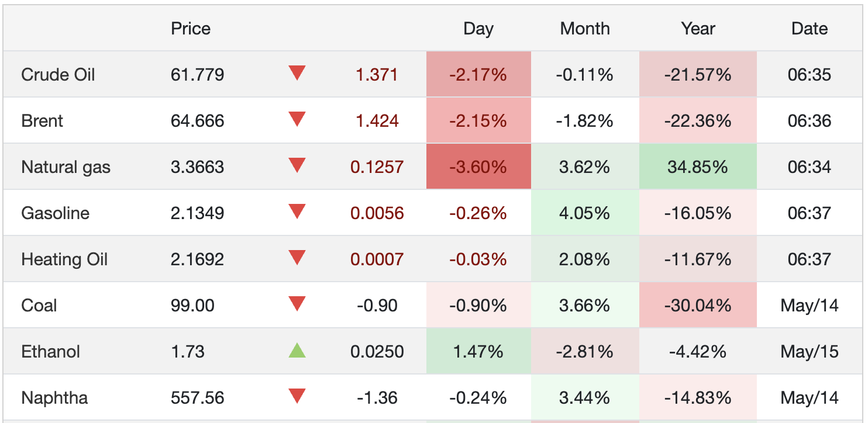This screenshot has height=423, width=868.
Task: Select Ethanol price 1.73
Action: click(x=188, y=352)
